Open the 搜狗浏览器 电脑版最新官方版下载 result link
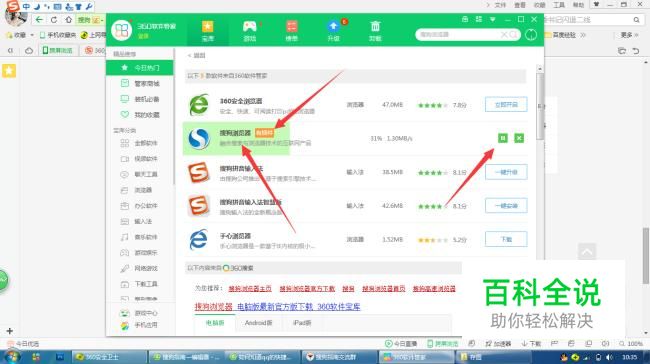The width and height of the screenshot is (650, 364). 277,307
